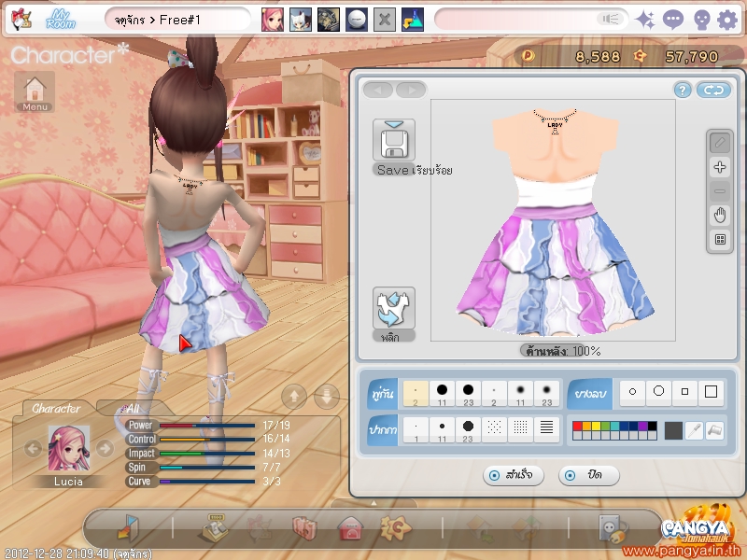Select the paint bucket fill tool

click(714, 430)
